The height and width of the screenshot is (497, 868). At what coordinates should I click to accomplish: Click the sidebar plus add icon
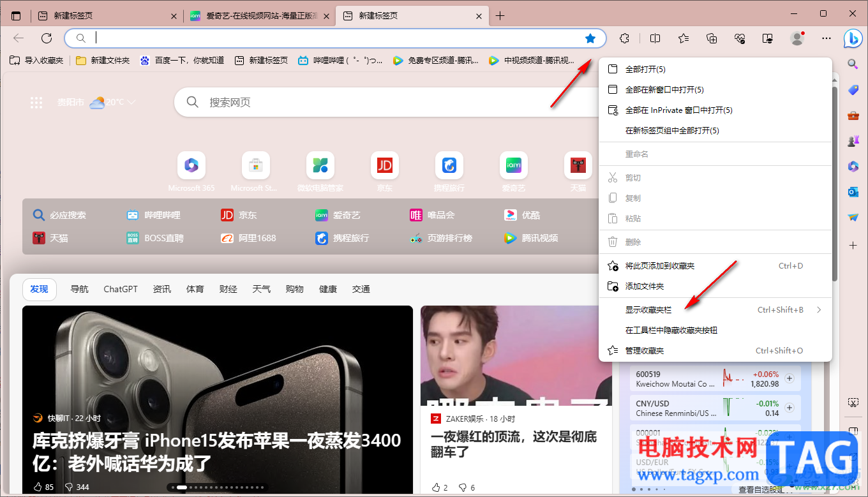pyautogui.click(x=853, y=245)
